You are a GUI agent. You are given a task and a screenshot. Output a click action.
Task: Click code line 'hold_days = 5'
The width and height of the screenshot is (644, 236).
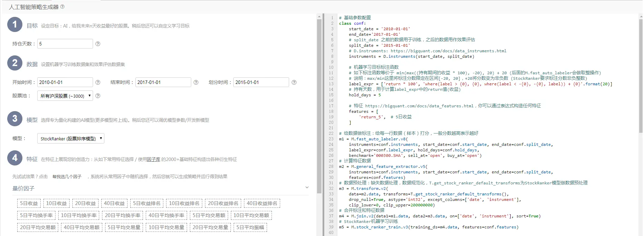pos(365,95)
